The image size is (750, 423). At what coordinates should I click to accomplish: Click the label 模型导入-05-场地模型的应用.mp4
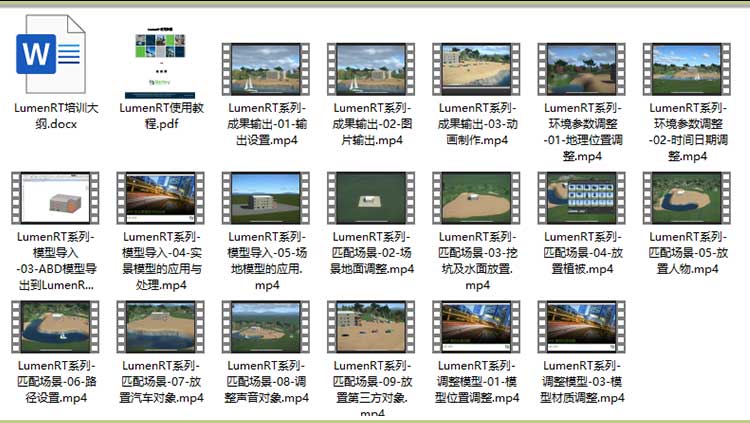[x=267, y=261]
